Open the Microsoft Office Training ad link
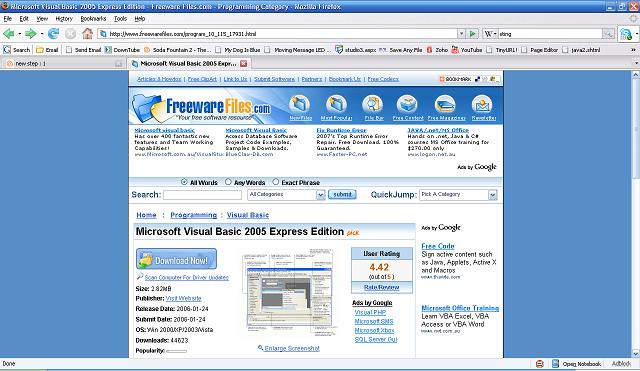 [x=460, y=308]
